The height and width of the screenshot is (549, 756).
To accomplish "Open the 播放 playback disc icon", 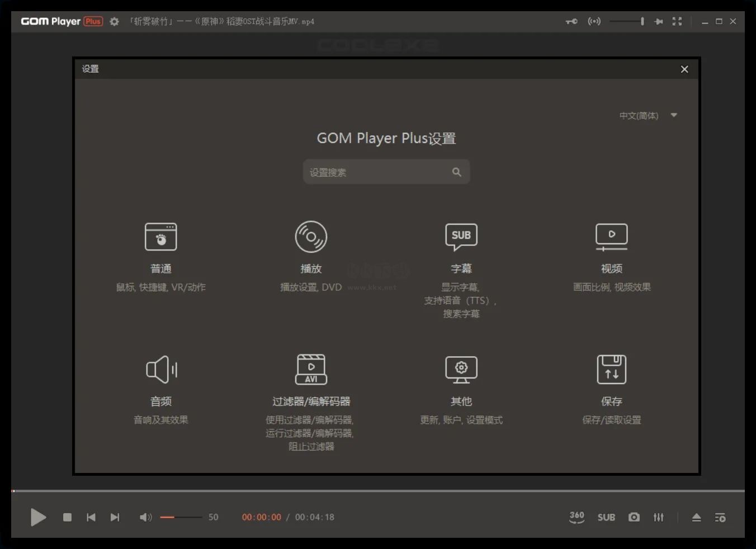I will 311,236.
